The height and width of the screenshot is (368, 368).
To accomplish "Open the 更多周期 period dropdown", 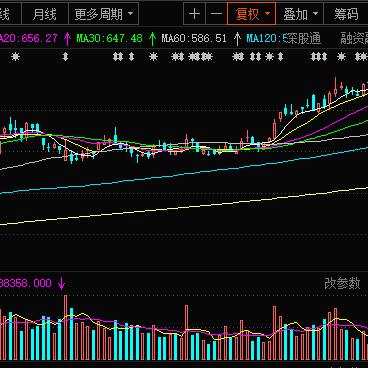I will (x=103, y=14).
